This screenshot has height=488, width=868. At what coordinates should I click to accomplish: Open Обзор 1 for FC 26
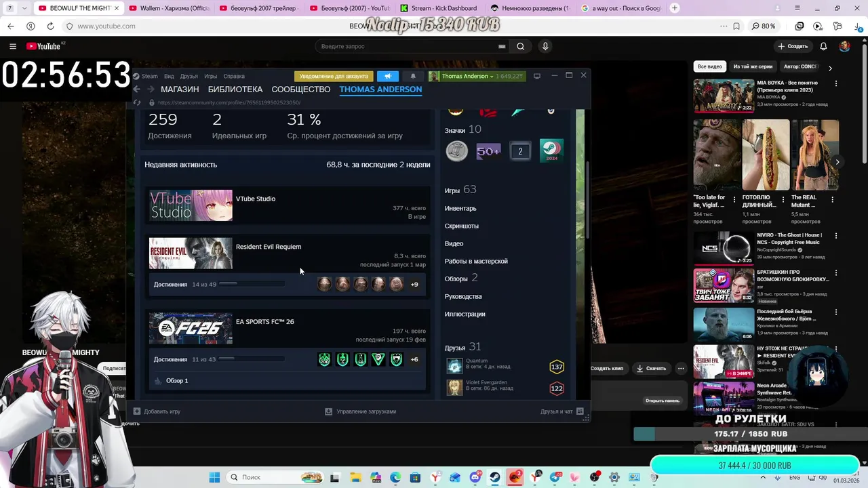177,381
